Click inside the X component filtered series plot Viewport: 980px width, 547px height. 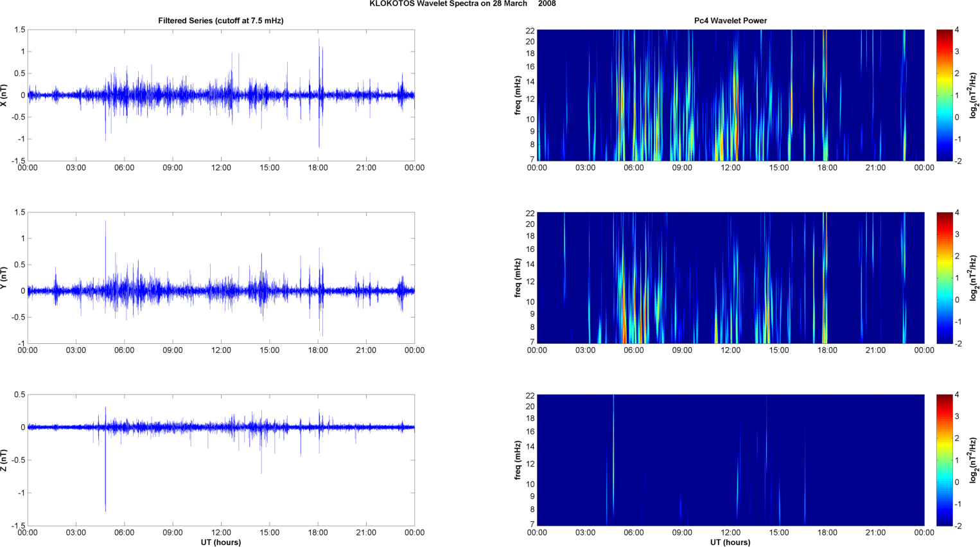tap(221, 95)
